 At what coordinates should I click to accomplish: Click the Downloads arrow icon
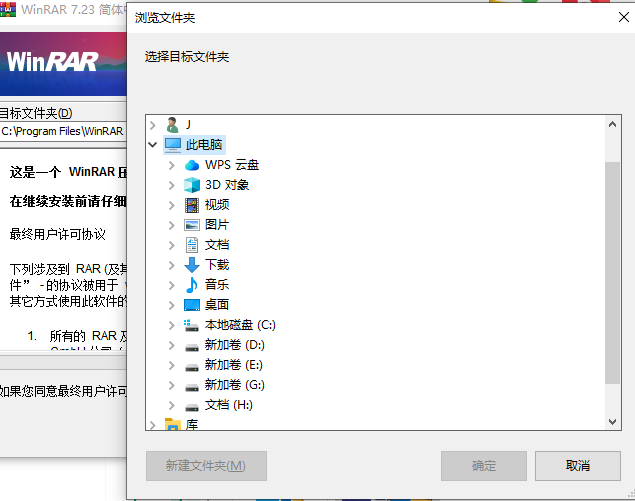[x=192, y=264]
